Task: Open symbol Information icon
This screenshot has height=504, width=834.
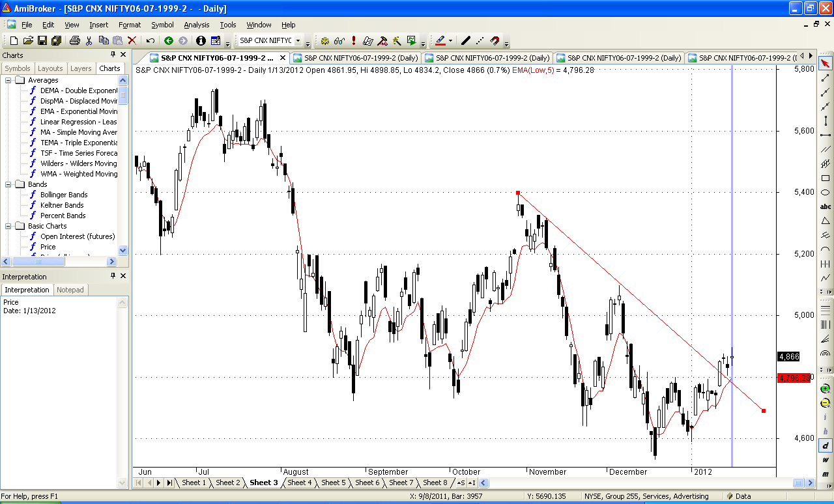Action: [200, 40]
